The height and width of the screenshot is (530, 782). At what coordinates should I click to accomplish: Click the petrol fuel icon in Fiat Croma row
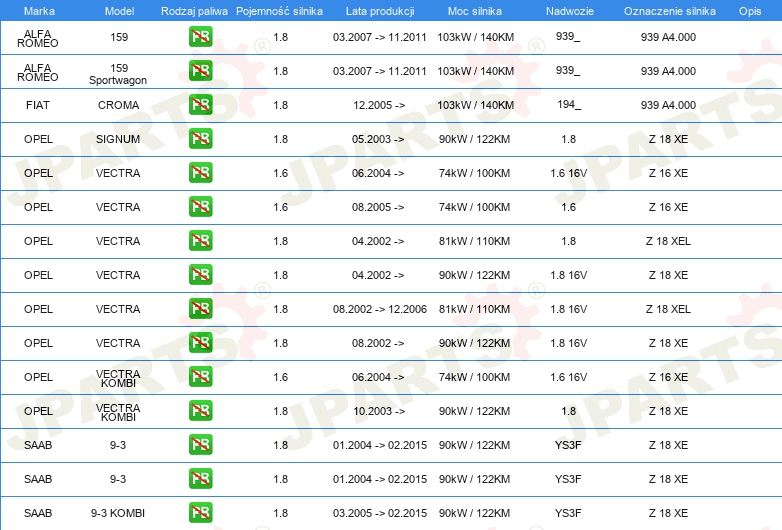pos(200,105)
